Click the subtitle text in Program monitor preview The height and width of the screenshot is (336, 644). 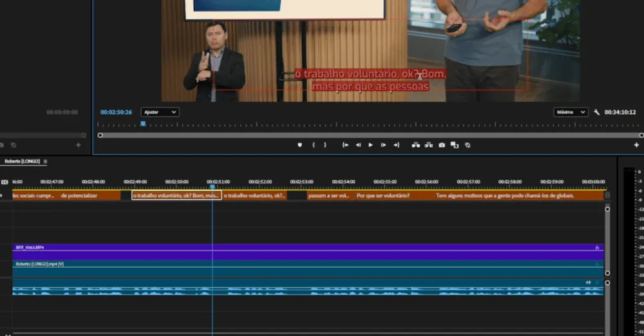370,80
